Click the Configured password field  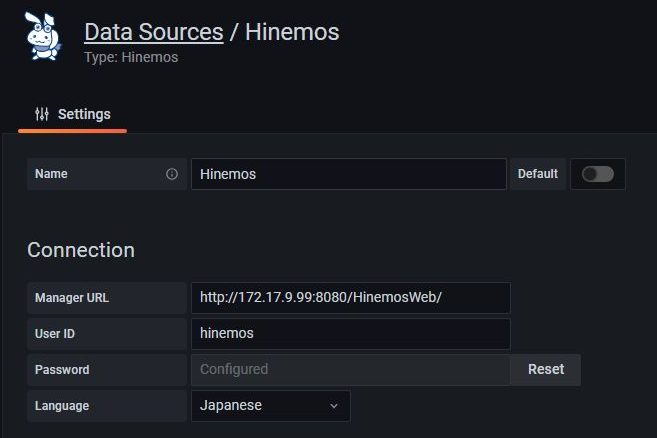coord(351,370)
